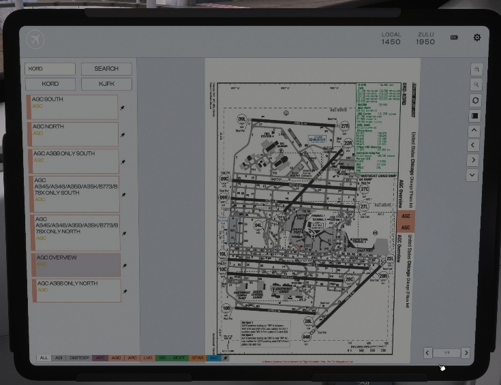Click the top zoom magnifier icon
Viewport: 501px width, 385px height.
(x=477, y=70)
